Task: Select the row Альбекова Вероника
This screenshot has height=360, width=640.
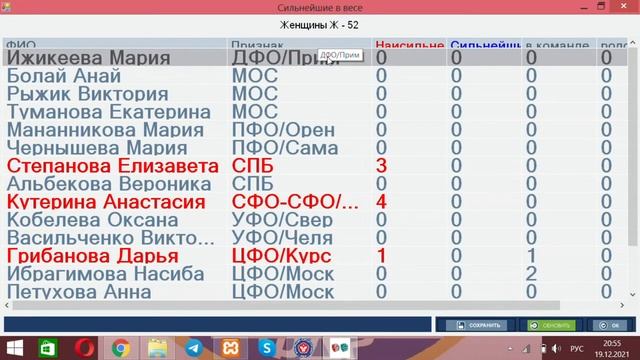Action: point(315,184)
